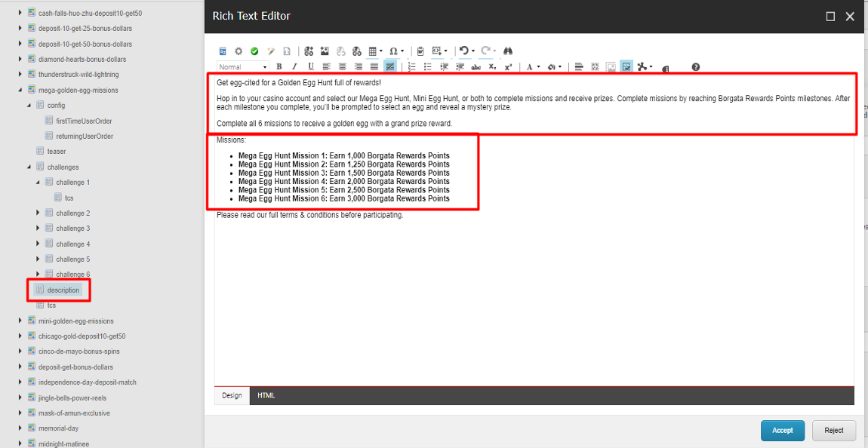
Task: Expand the challenge 2 node
Action: 38,213
